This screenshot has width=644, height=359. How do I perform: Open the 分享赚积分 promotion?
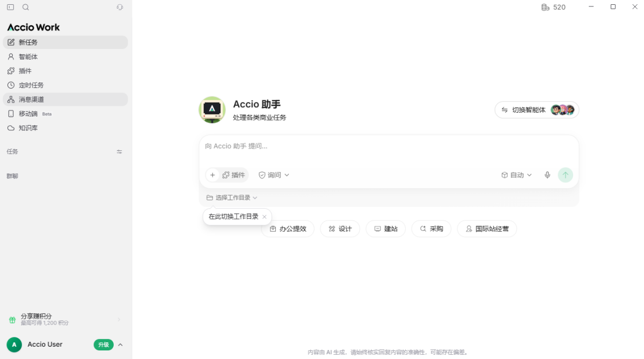[65, 319]
